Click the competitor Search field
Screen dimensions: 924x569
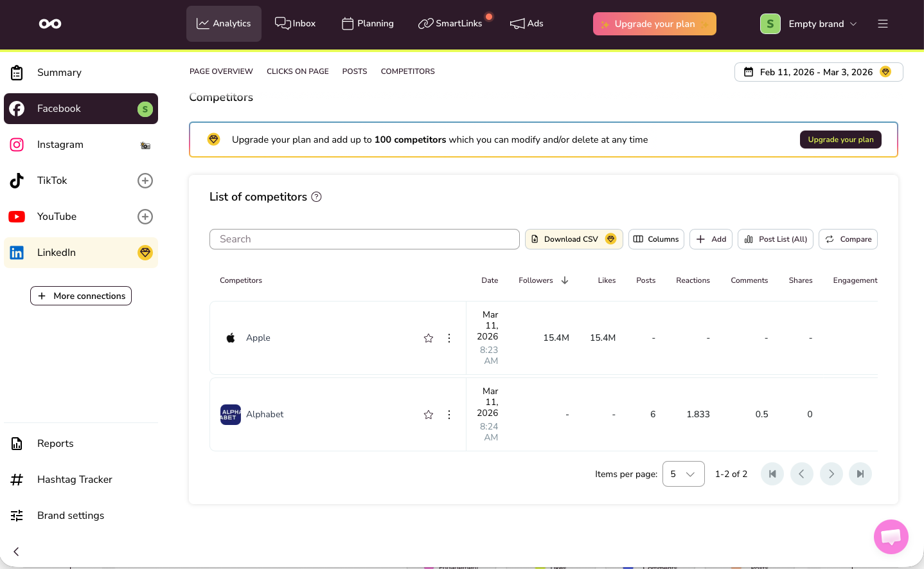point(364,239)
